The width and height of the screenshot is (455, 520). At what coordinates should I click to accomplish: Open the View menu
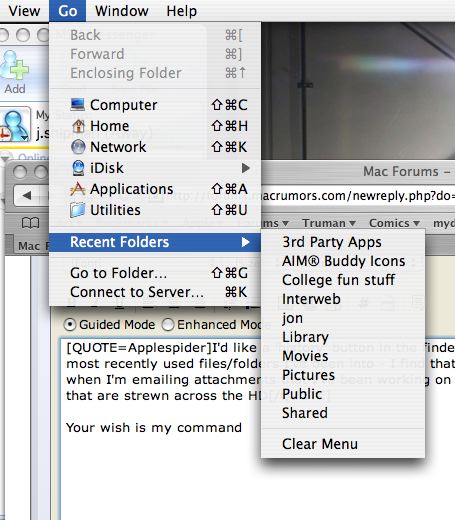coord(24,11)
